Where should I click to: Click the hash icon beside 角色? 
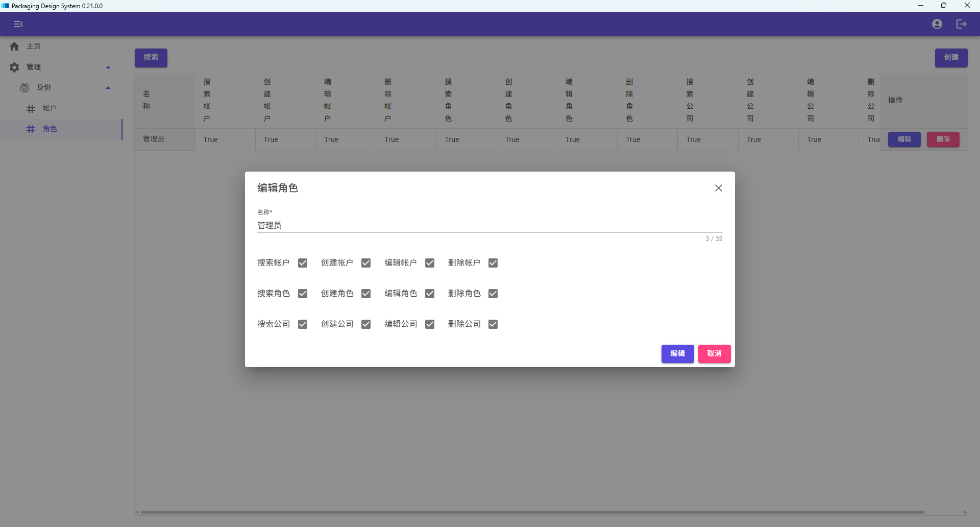(31, 129)
